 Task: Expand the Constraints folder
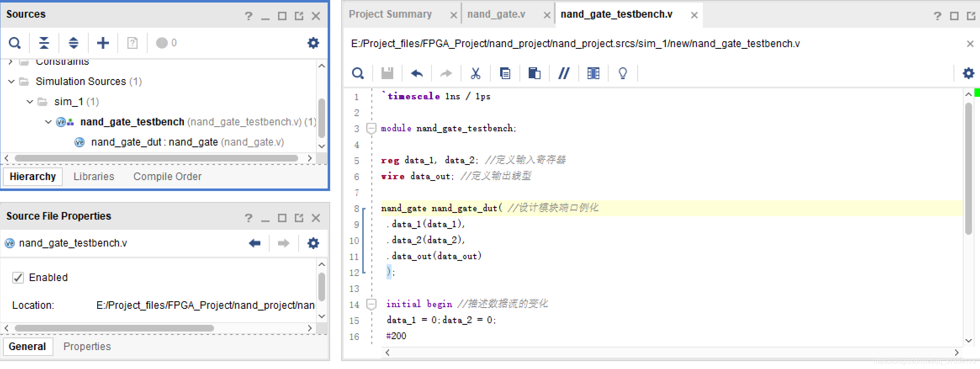(x=11, y=62)
